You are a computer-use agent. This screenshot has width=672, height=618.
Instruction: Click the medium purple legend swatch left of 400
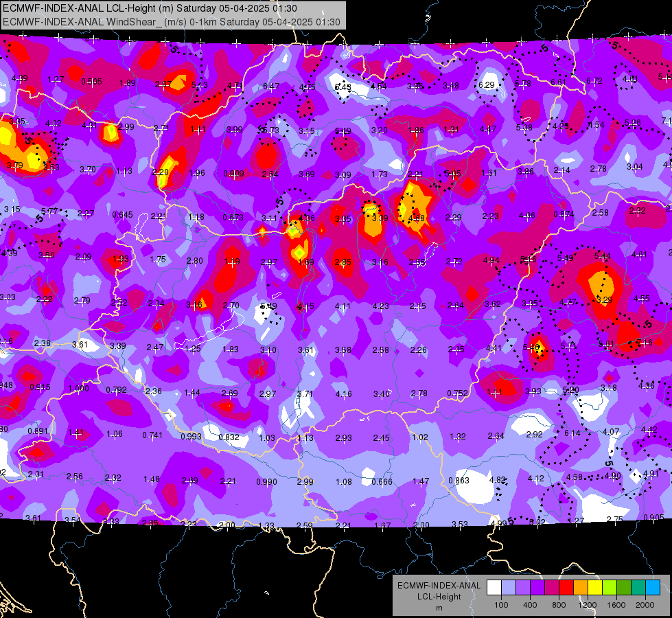523,588
